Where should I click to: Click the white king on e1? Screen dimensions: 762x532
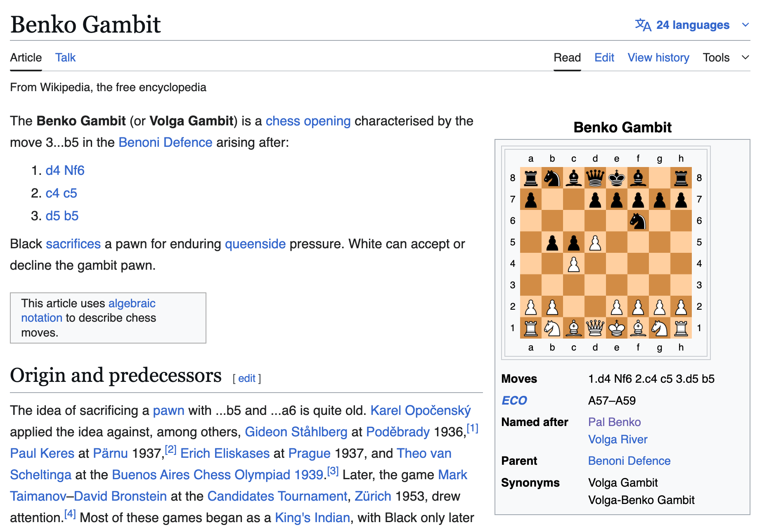[616, 328]
